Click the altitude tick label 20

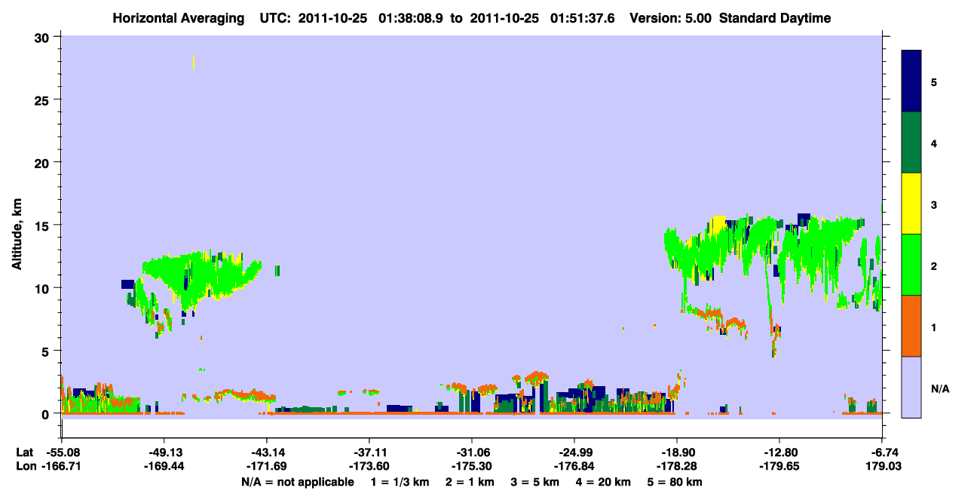click(x=44, y=162)
